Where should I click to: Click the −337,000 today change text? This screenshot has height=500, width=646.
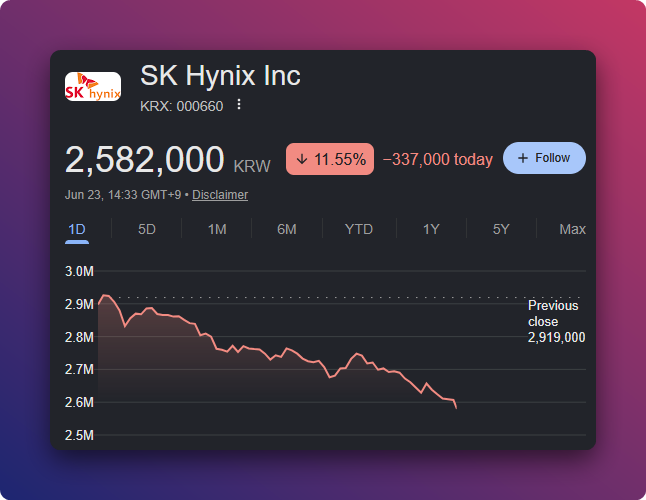(x=438, y=160)
